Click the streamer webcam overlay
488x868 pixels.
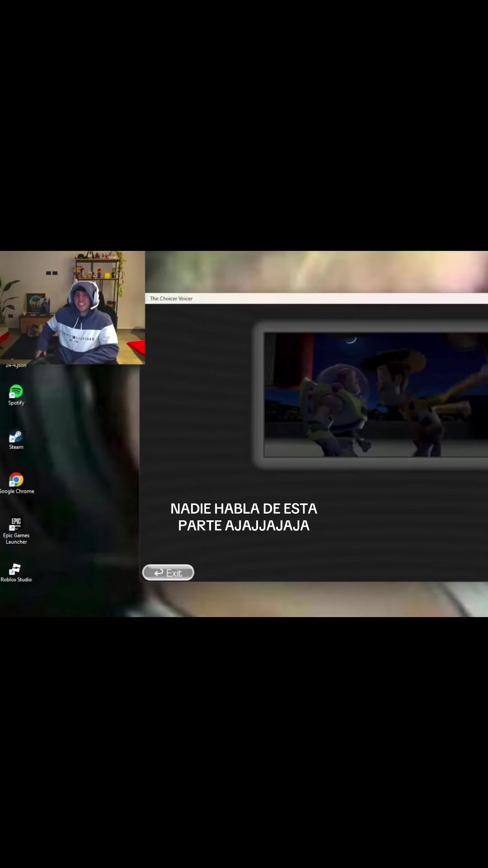click(x=72, y=307)
